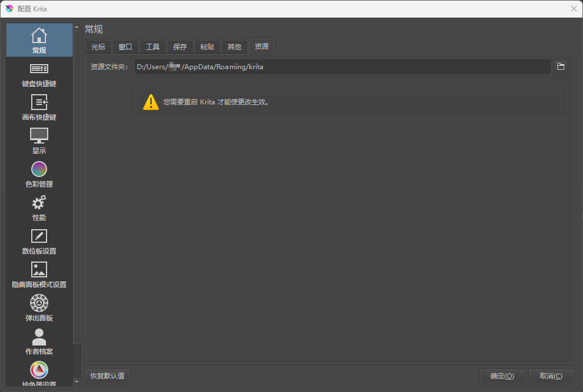Click the 常规 page heading
Screen dimensions: 583x392
(94, 29)
